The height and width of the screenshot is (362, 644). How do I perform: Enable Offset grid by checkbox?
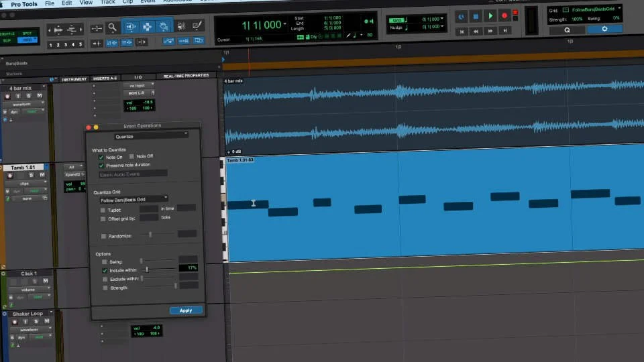(x=103, y=219)
